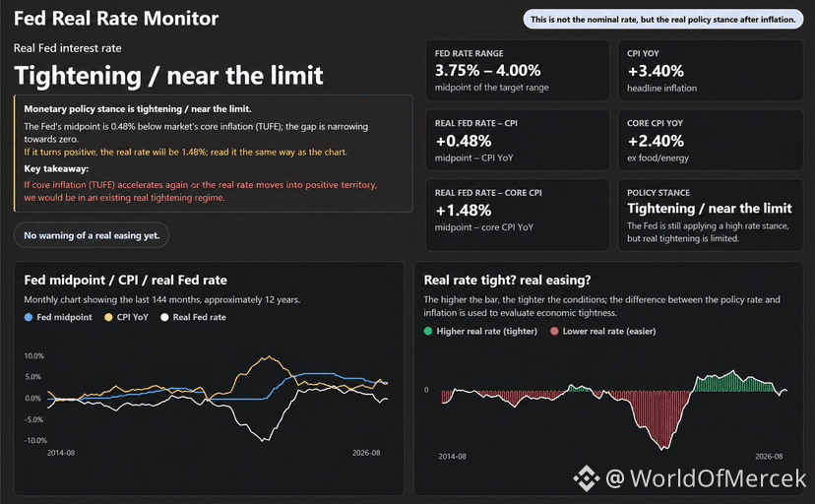The height and width of the screenshot is (504, 815).
Task: Open the FED RATE RANGE card
Action: [517, 70]
